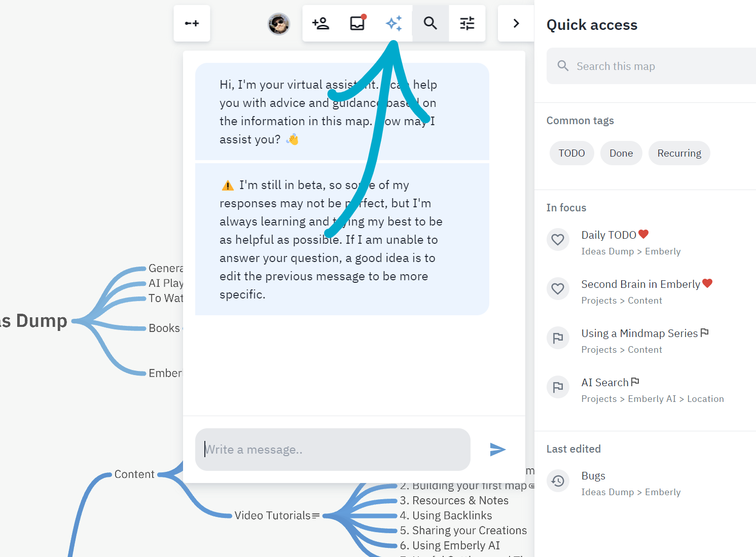Open the inbox notifications icon
This screenshot has width=756, height=557.
pyautogui.click(x=357, y=23)
